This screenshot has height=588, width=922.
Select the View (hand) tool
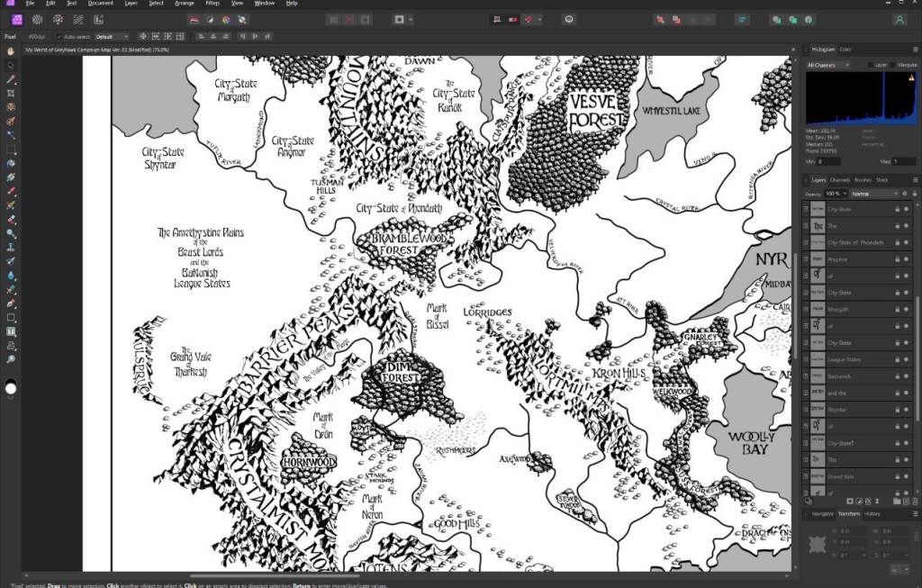(x=11, y=51)
